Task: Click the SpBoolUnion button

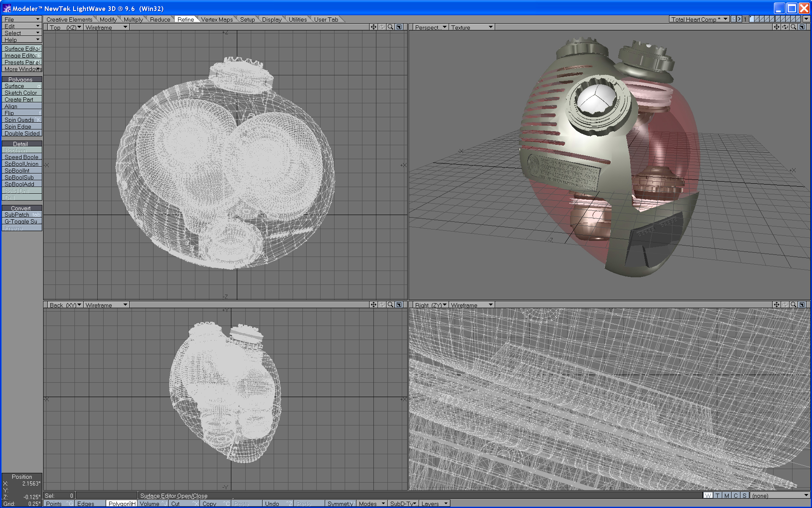Action: (x=22, y=164)
